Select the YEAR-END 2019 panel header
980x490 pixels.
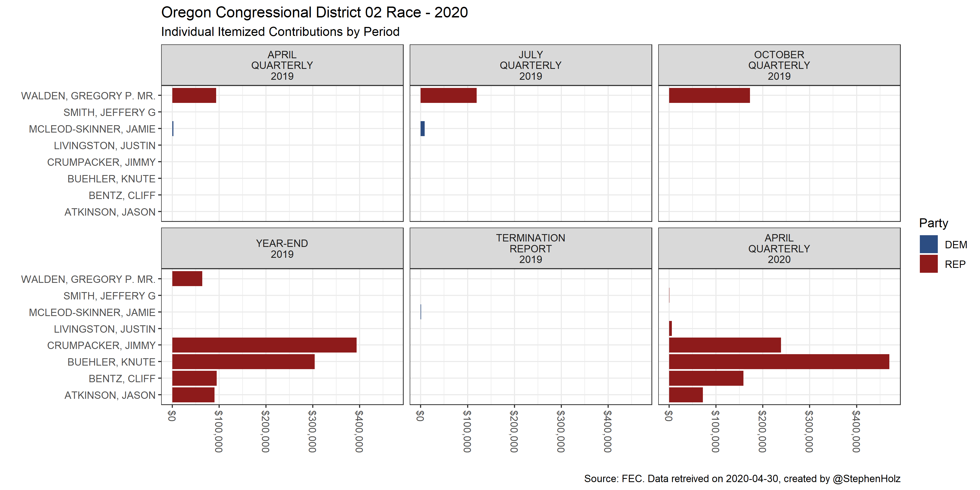point(282,249)
